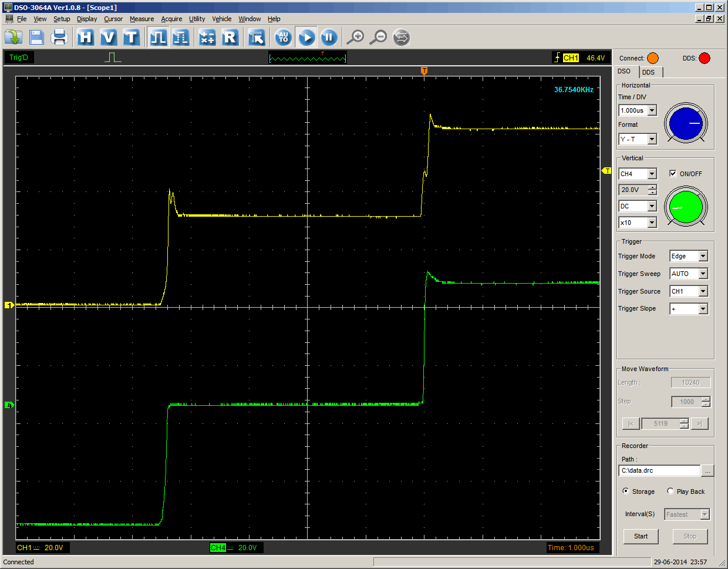
Task: Click the zoom in magnifier icon
Action: (x=355, y=38)
